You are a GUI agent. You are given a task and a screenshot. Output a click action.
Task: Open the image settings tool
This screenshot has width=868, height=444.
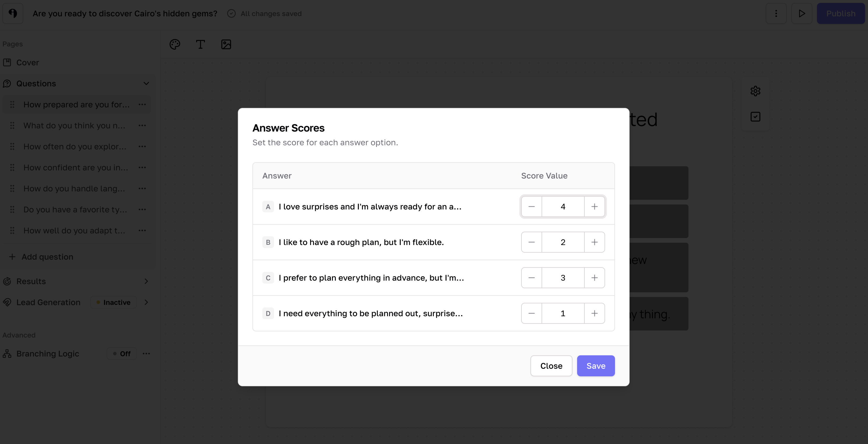226,44
